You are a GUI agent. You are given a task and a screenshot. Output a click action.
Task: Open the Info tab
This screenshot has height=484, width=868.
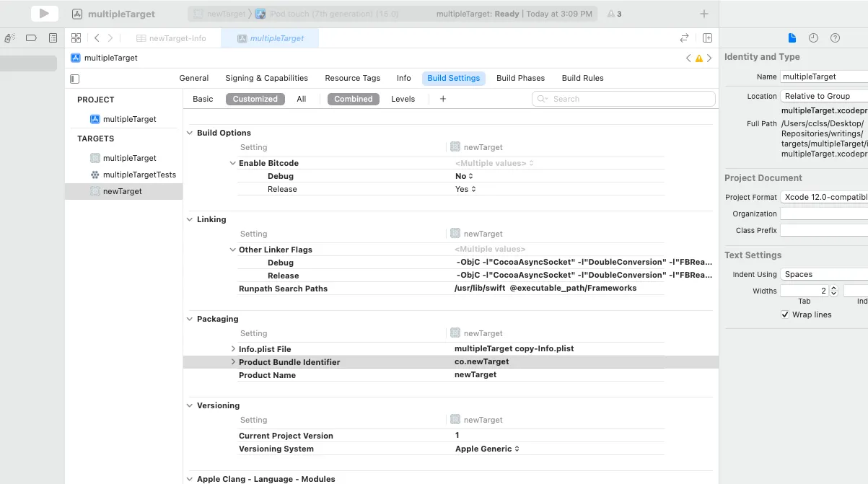[404, 78]
